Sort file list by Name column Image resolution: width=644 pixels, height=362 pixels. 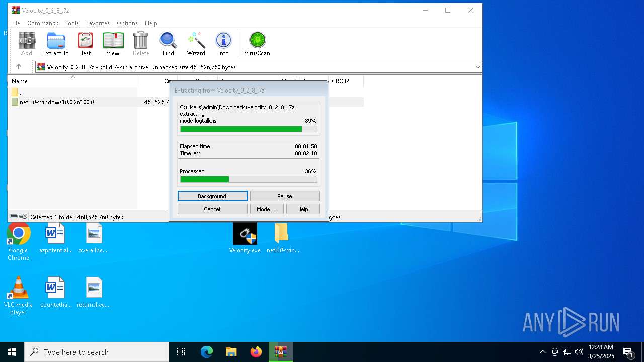coord(73,81)
